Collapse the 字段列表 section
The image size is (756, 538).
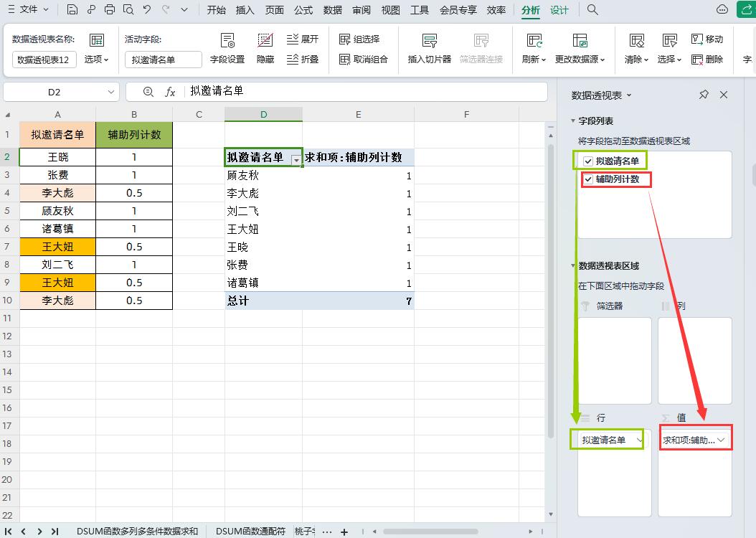[573, 121]
